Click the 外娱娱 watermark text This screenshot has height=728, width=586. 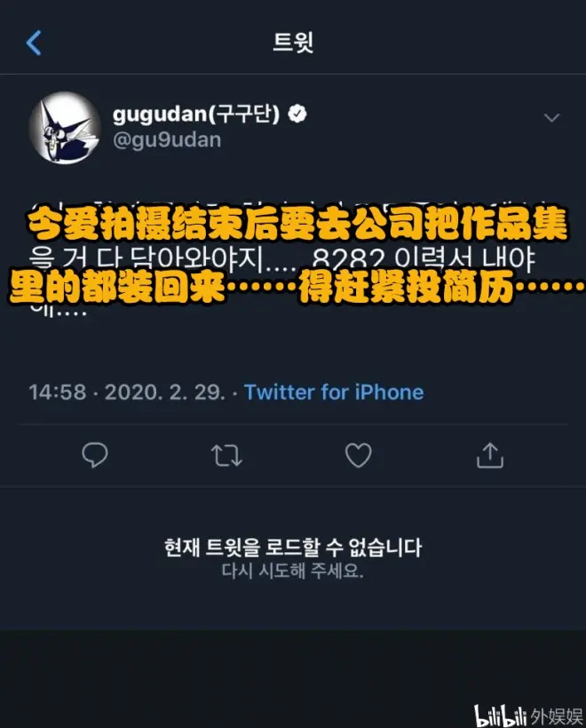point(557,716)
